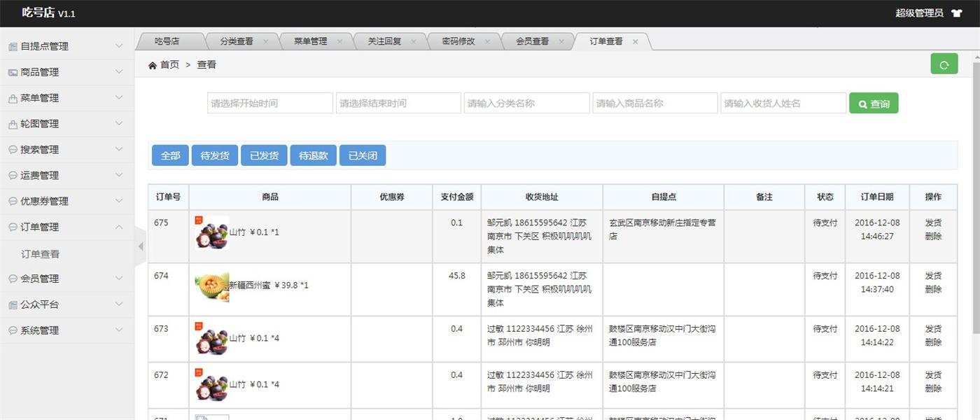Select 订单查看 in the sidebar submenu
Screen dimensions: 980x420
click(41, 254)
